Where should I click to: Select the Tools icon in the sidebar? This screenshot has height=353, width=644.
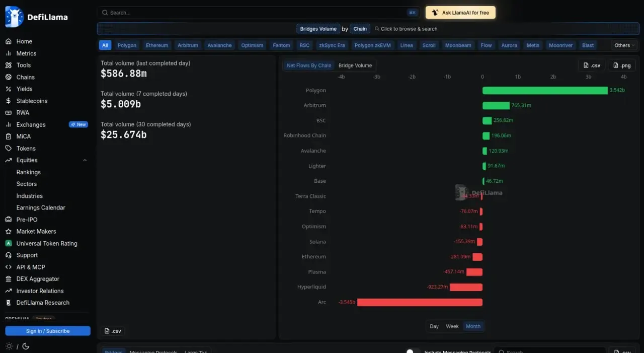[x=8, y=65]
